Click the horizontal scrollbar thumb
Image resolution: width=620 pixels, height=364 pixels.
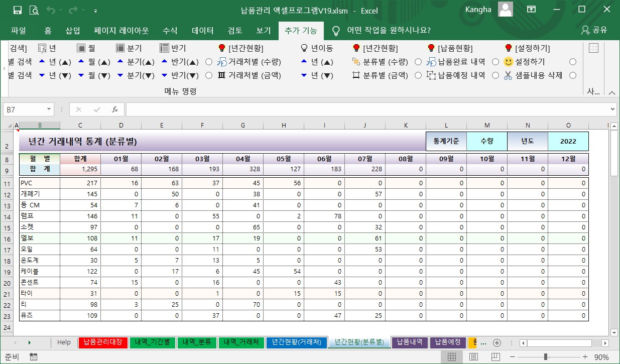[x=560, y=343]
